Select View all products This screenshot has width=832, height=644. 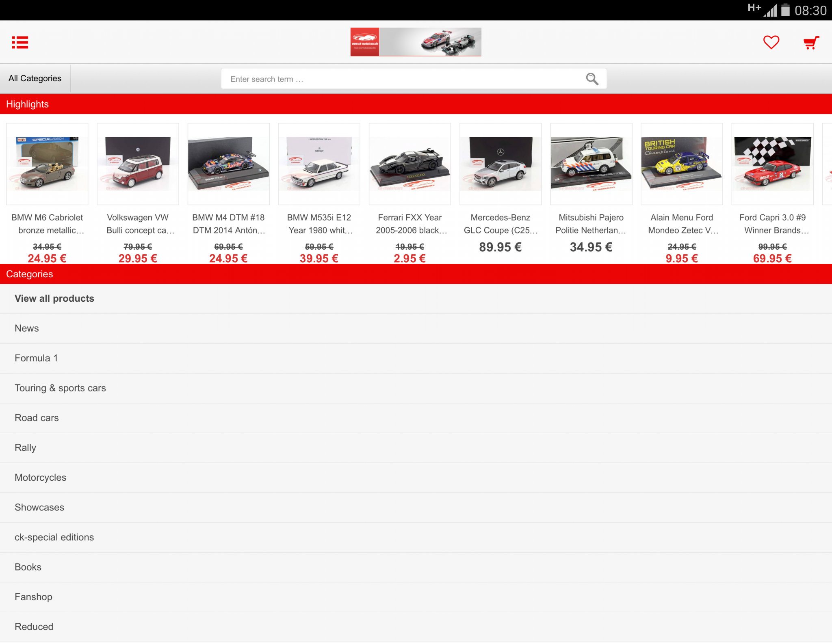click(54, 298)
